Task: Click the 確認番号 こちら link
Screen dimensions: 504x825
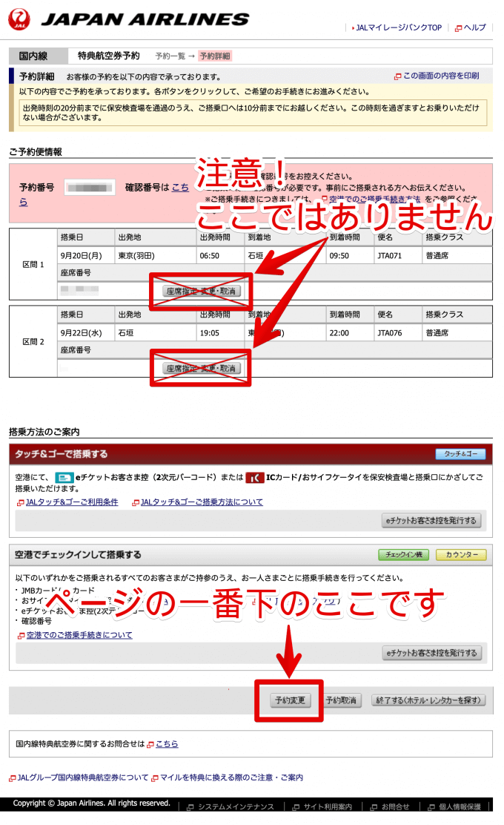Action: tap(180, 187)
